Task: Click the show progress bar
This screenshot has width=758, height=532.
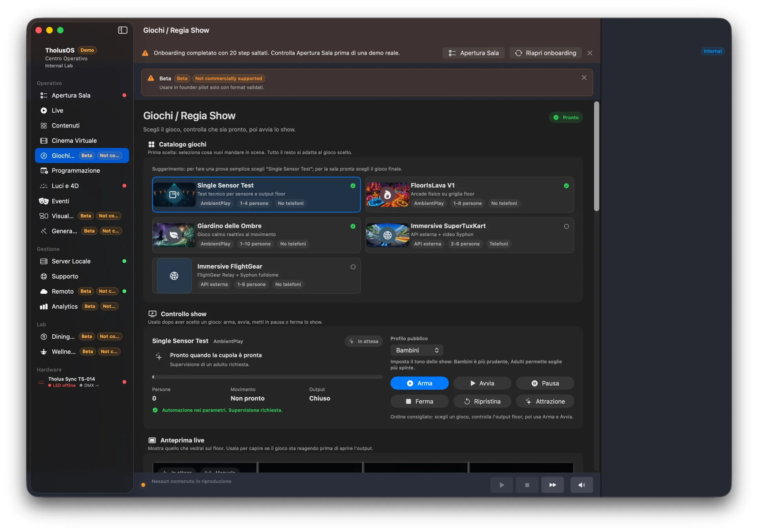Action: pos(267,377)
